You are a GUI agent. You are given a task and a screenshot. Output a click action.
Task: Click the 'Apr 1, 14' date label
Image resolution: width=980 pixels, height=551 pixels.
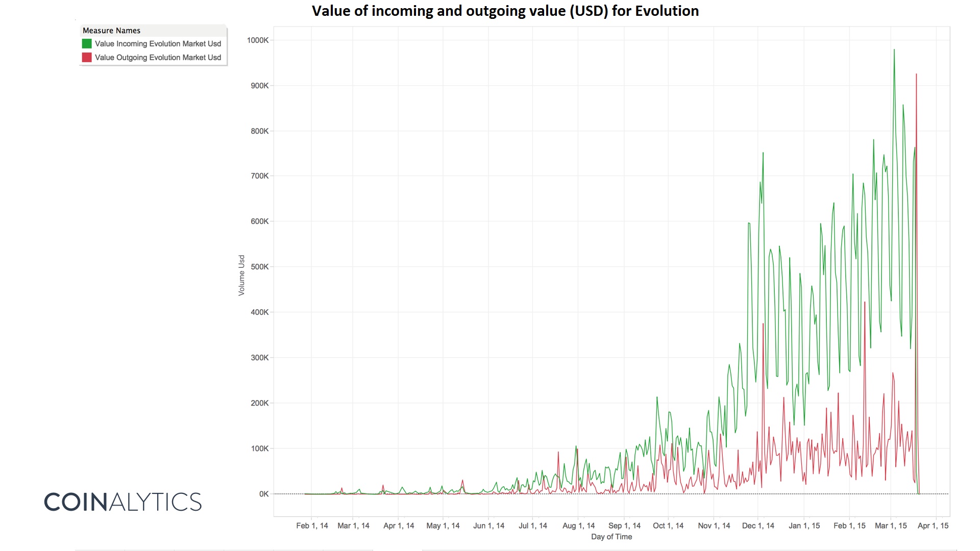point(399,525)
